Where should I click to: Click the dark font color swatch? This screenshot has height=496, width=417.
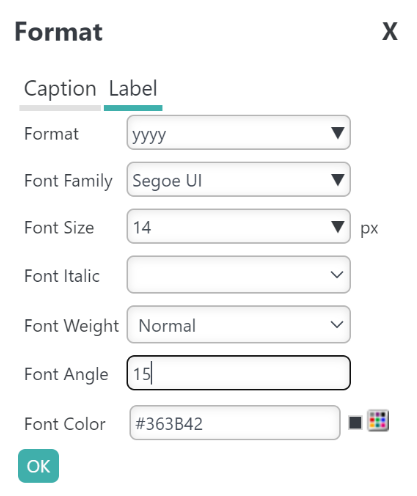click(355, 423)
